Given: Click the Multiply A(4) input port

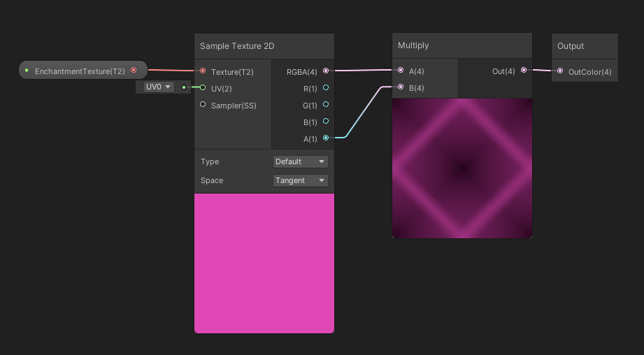Looking at the screenshot, I should click(x=401, y=71).
